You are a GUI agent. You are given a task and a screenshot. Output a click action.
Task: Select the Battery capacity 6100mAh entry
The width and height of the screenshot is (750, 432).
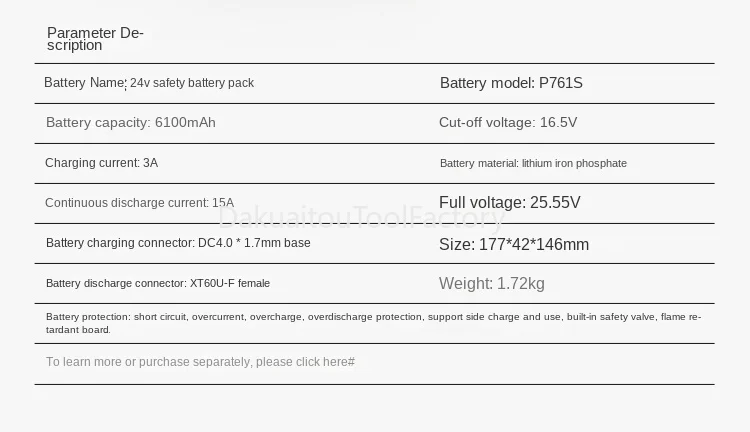coord(131,122)
